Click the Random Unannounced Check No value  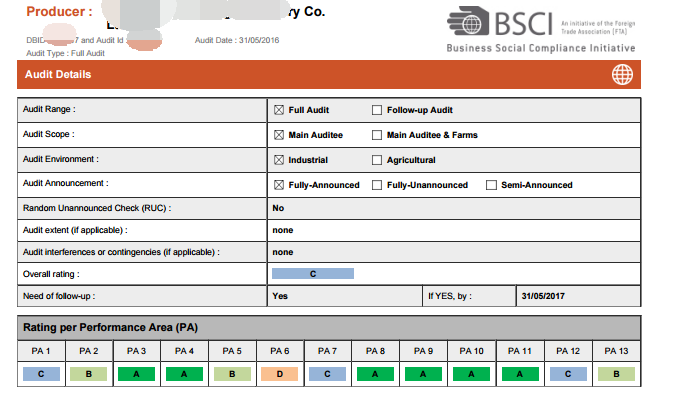278,208
